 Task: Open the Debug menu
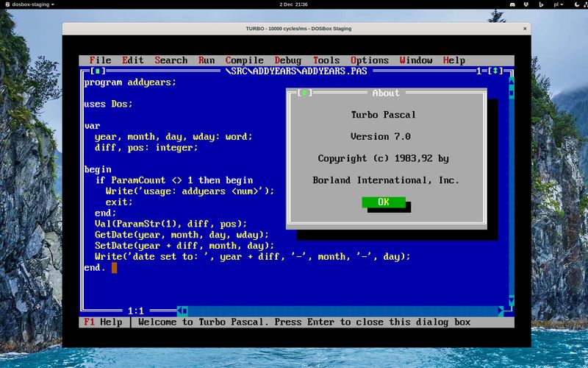tap(288, 60)
